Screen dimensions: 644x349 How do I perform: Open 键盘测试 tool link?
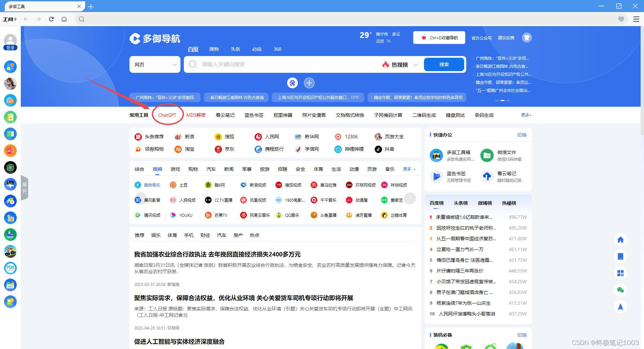455,115
